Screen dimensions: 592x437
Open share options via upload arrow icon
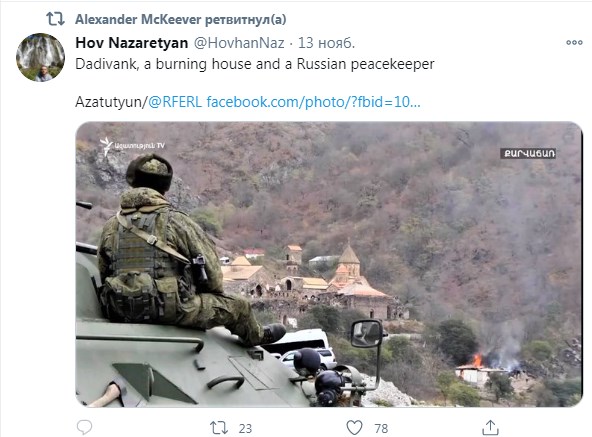pos(490,428)
